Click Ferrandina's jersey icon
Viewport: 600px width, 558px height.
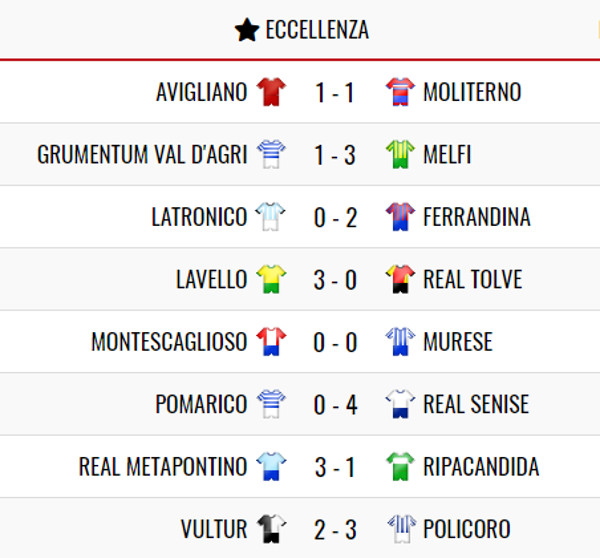pos(400,217)
